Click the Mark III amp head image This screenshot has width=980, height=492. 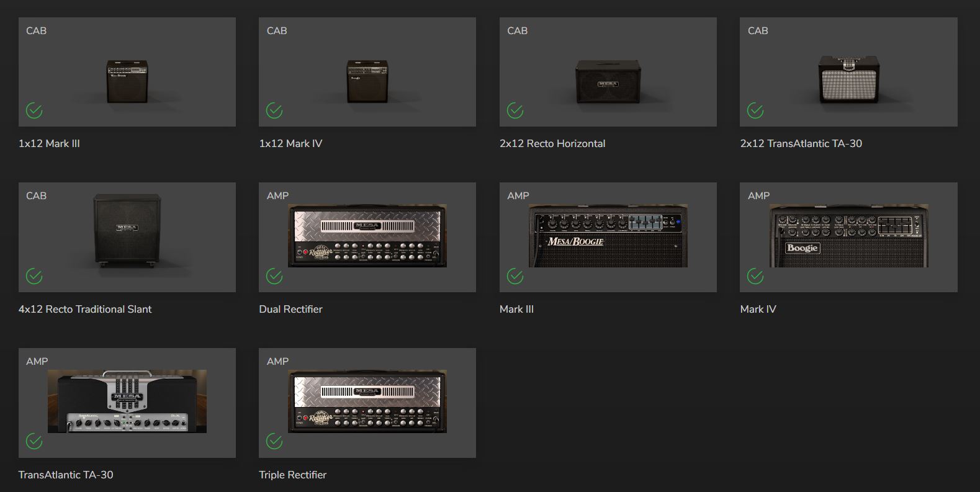(x=608, y=236)
